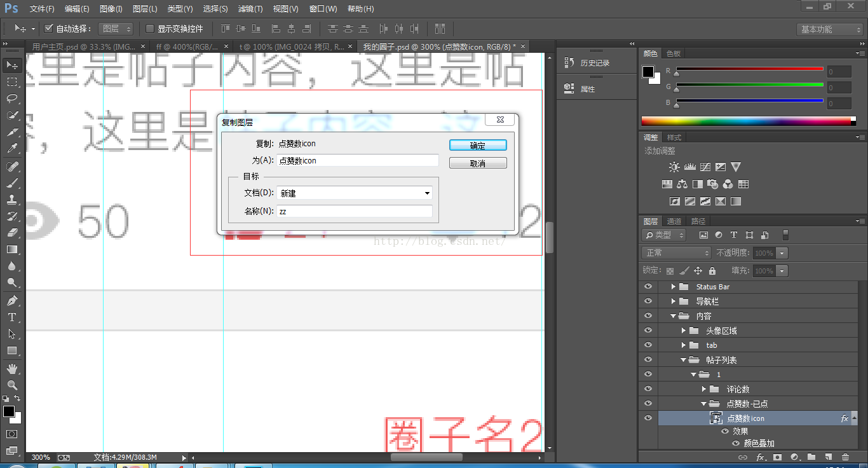Select the Zoom tool
868x468 pixels.
(x=12, y=385)
